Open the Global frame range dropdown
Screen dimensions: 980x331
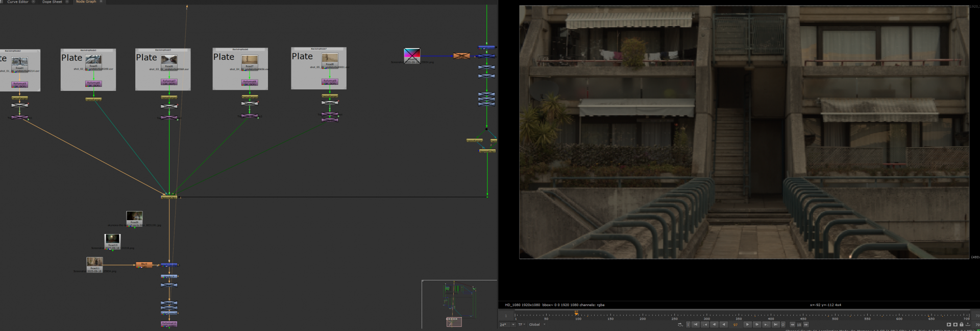point(537,324)
